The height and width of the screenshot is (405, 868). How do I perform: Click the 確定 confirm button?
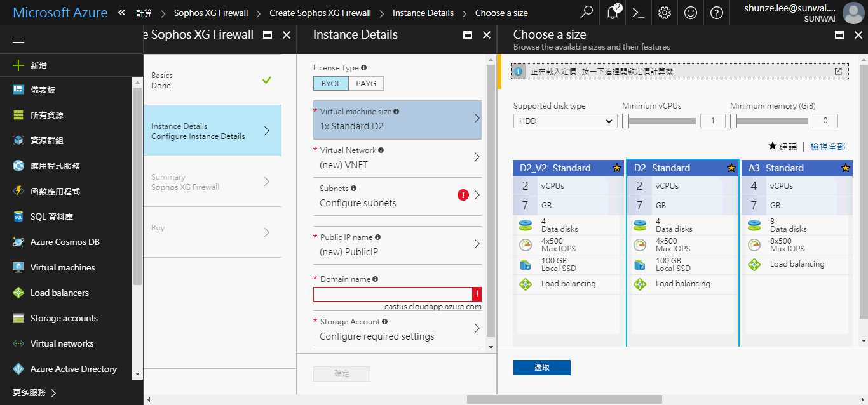[342, 373]
